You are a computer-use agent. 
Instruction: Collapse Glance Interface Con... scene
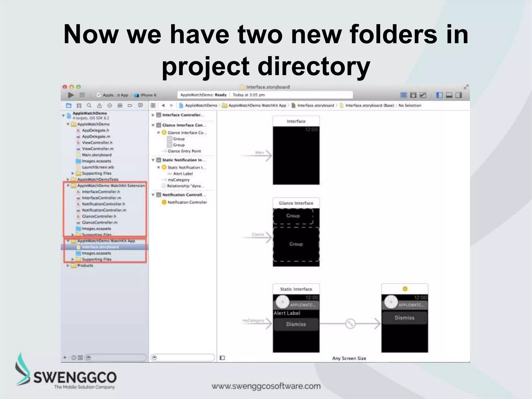tap(153, 125)
